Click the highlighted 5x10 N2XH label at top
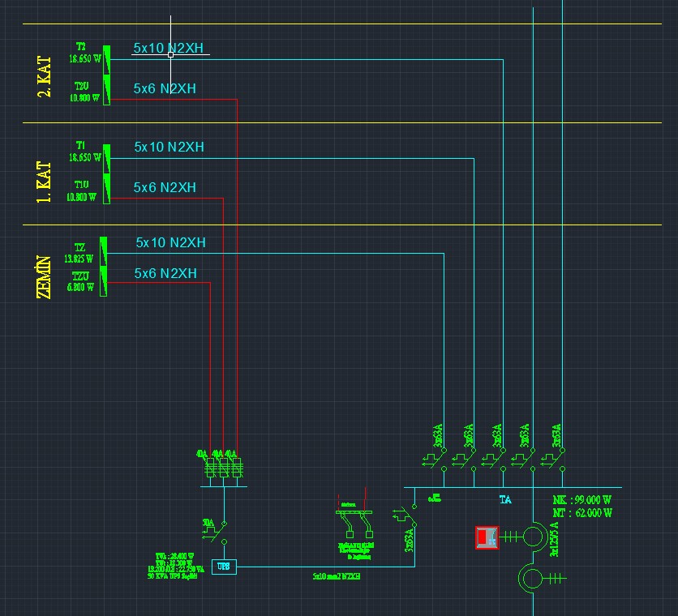678x616 pixels. pos(168,48)
